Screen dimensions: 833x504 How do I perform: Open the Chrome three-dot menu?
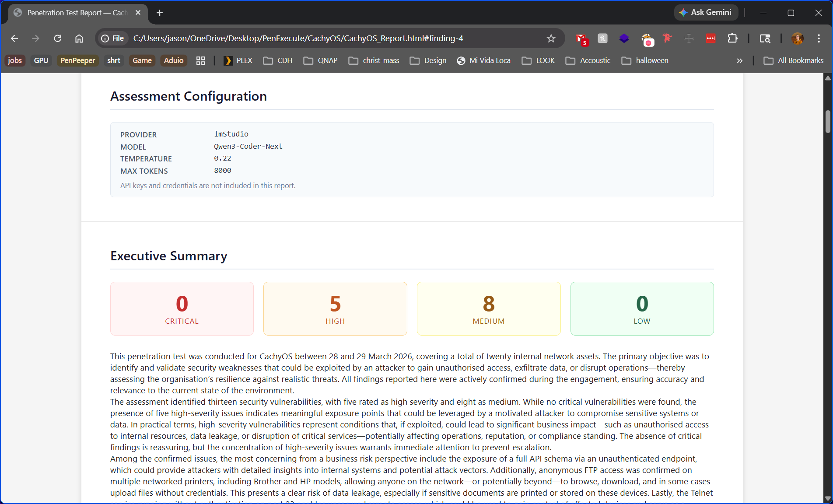819,38
